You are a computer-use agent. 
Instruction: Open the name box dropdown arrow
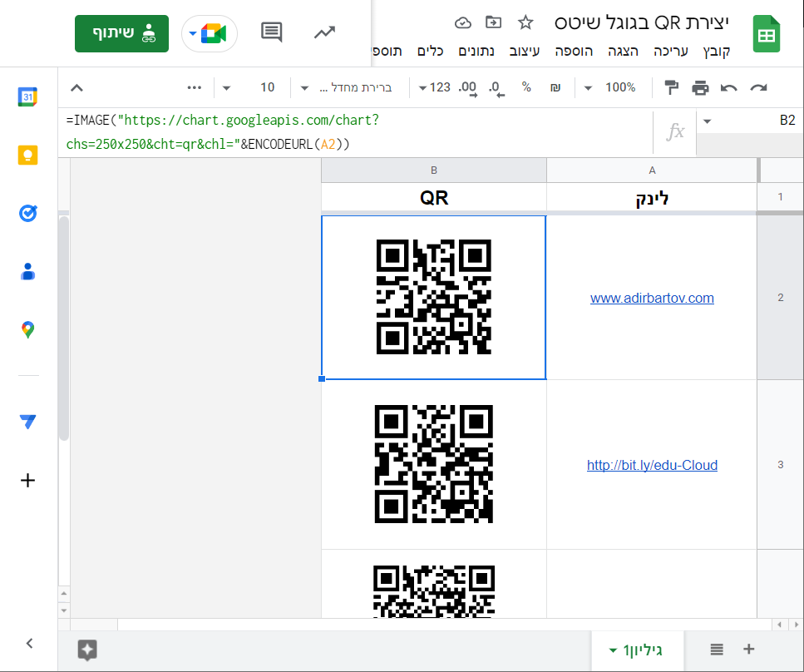tap(707, 121)
